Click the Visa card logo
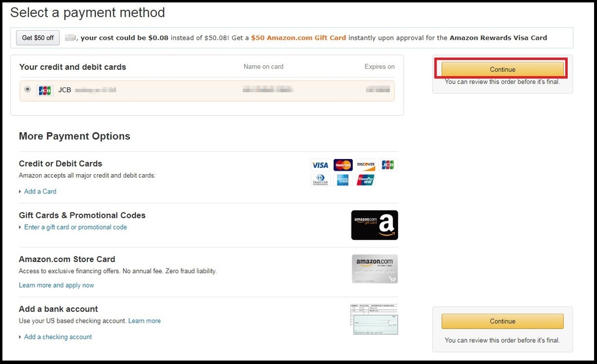Image resolution: width=597 pixels, height=364 pixels. (x=320, y=165)
